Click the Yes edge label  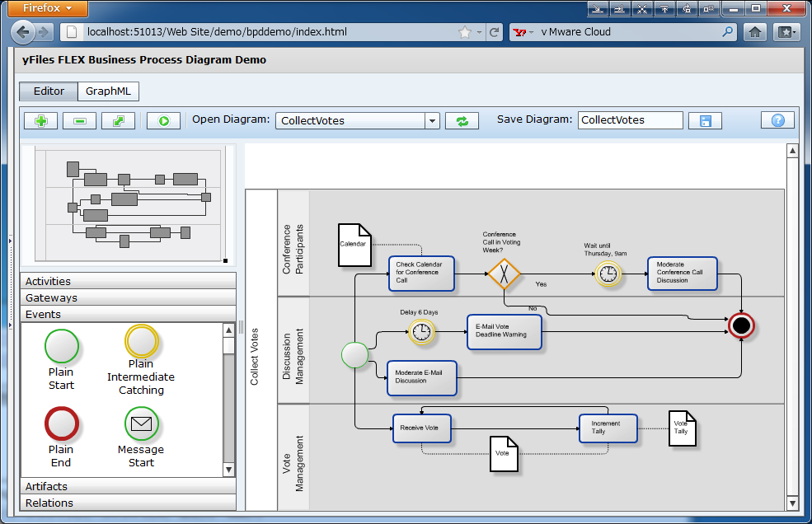[x=541, y=284]
